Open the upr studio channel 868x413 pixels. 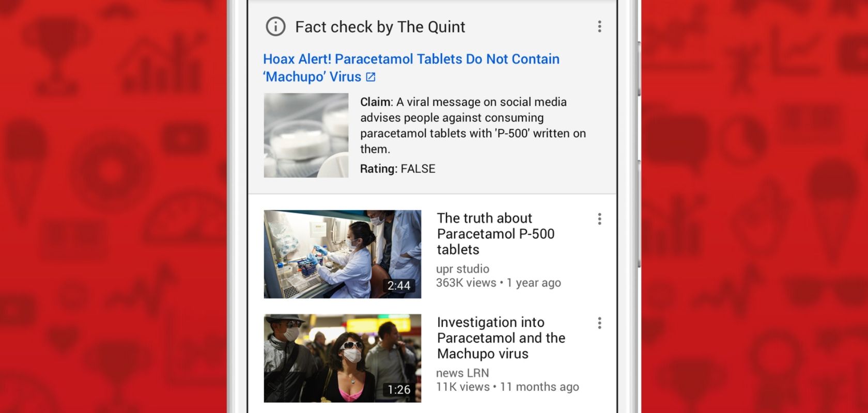point(462,269)
